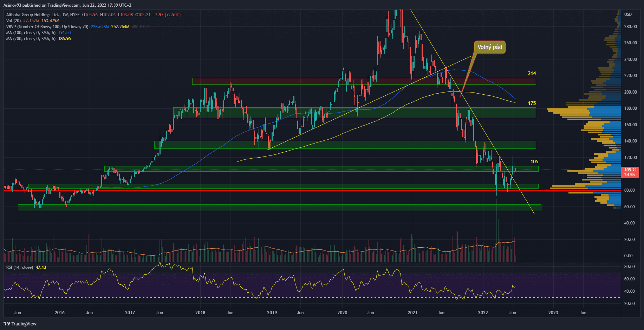Screen dimensions: 644x330
Task: Select the 'Volný pád' callout label
Action: 489,47
